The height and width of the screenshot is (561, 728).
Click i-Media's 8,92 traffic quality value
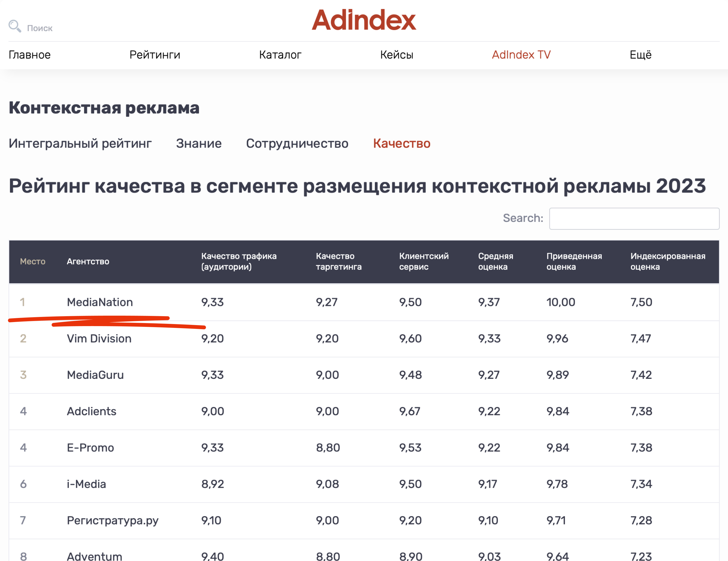213,484
